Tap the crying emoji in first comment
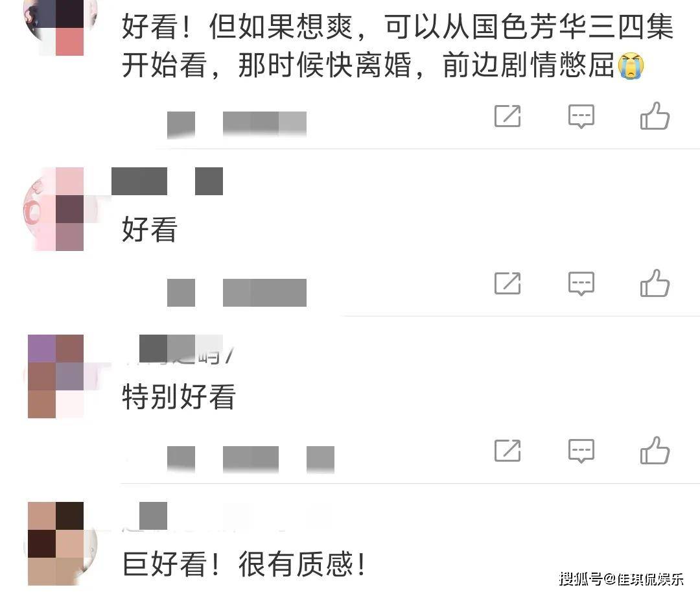This screenshot has height=594, width=700. pyautogui.click(x=631, y=65)
